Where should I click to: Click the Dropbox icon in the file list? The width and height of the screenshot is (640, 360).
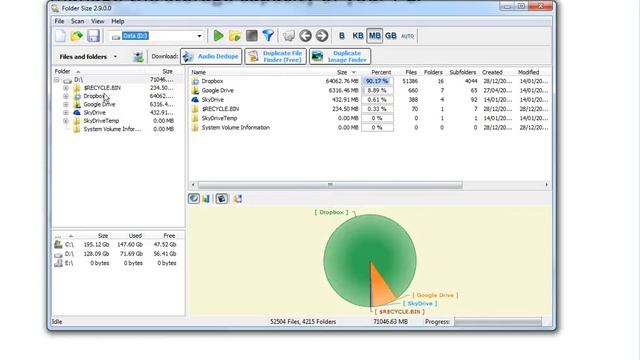[196, 81]
